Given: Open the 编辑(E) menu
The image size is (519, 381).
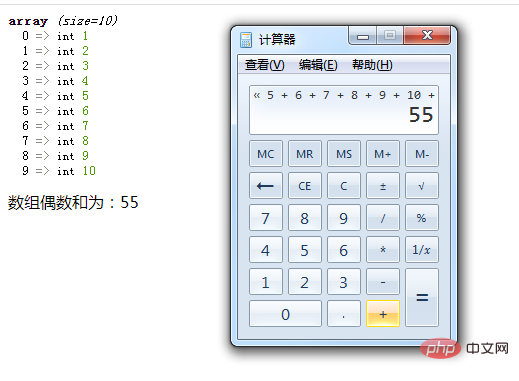Looking at the screenshot, I should 318,65.
